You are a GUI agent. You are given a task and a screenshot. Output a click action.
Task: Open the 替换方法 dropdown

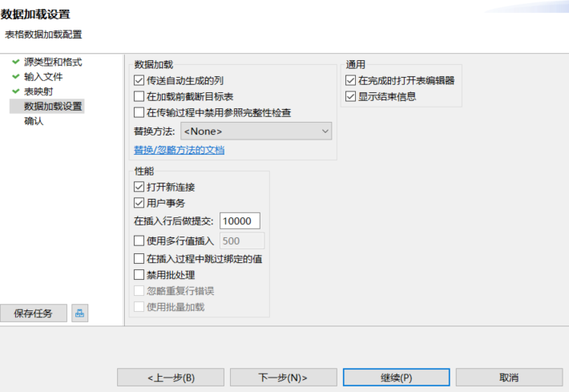coord(256,131)
